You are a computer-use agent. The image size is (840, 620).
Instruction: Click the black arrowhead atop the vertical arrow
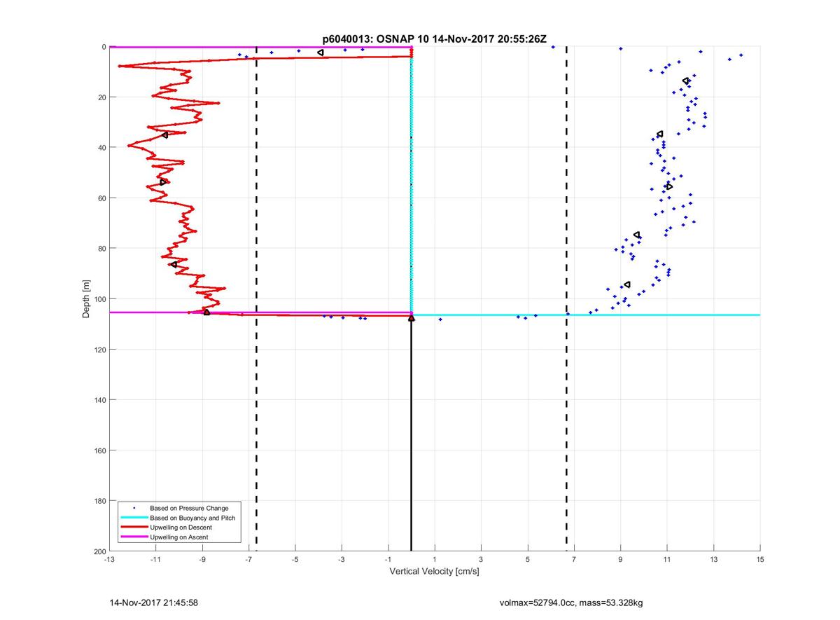pyautogui.click(x=411, y=318)
